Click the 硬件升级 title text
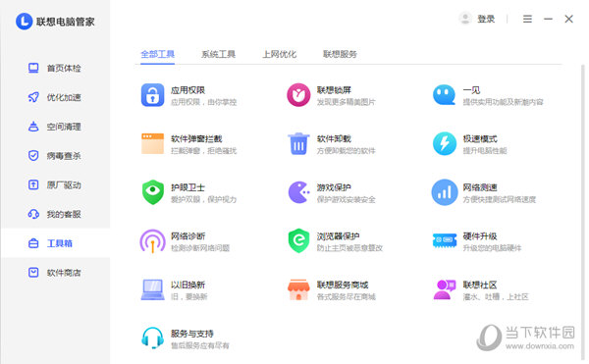589x364 pixels. pyautogui.click(x=480, y=236)
